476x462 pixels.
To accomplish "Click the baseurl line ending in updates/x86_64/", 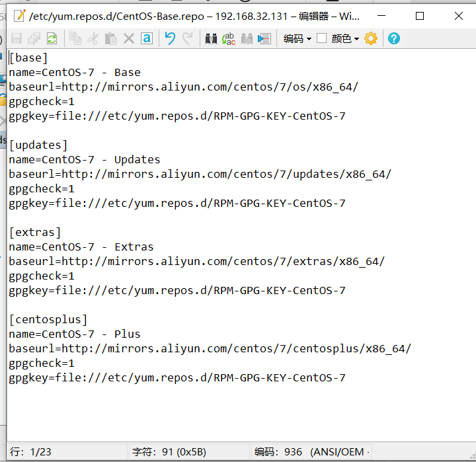I will 200,174.
